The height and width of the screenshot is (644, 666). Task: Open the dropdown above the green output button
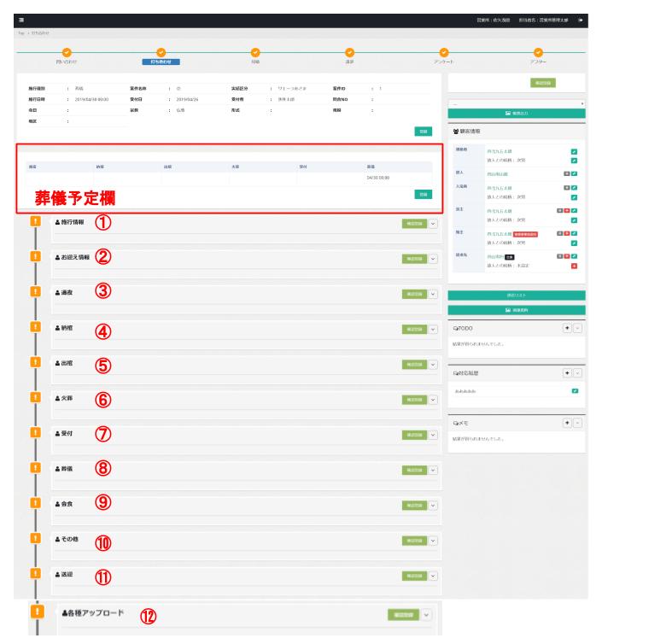[x=515, y=102]
